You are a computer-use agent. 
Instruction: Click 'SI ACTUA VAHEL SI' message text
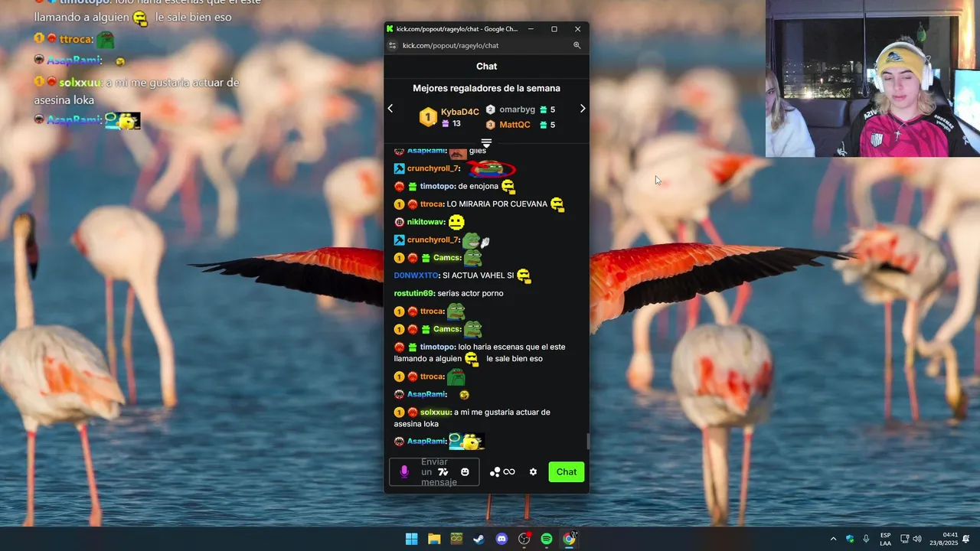479,275
